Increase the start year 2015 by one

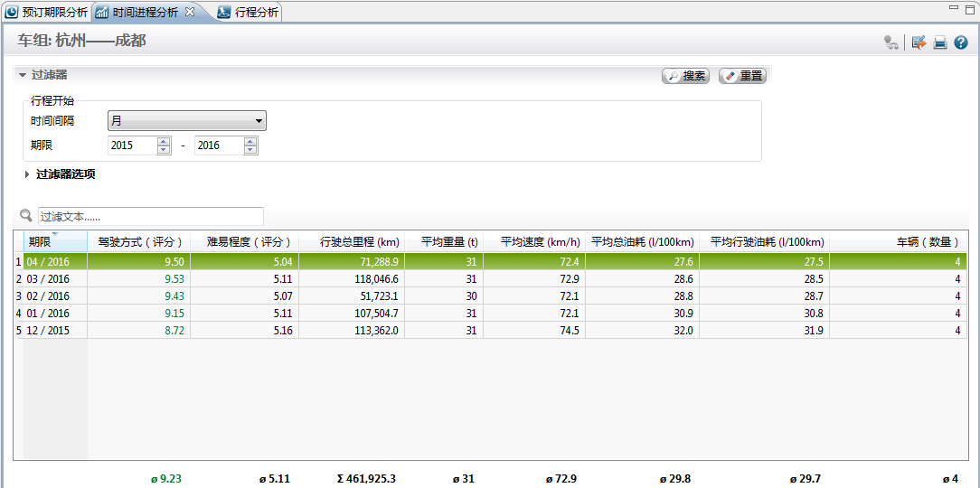point(164,141)
